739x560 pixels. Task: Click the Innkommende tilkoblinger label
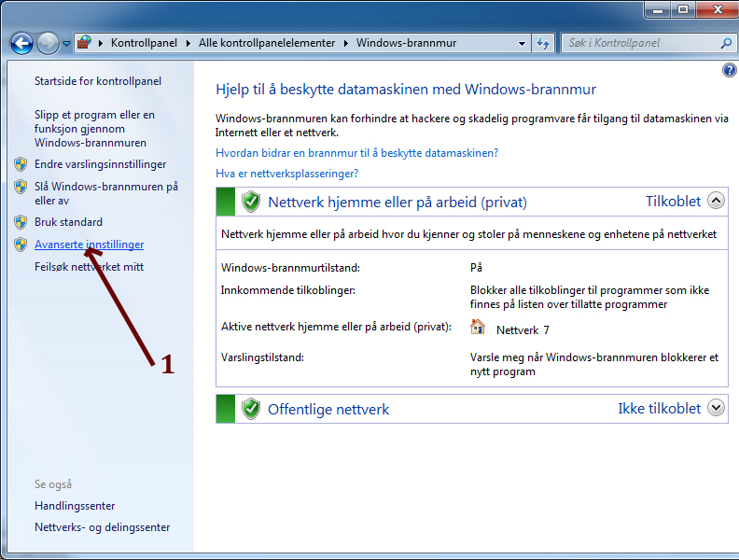coord(288,290)
